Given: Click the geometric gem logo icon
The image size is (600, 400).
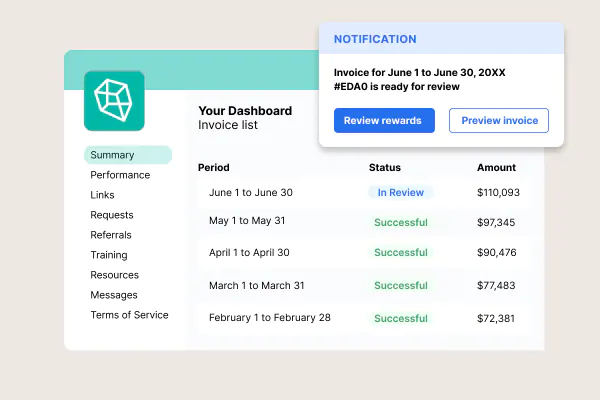Looking at the screenshot, I should point(114,100).
